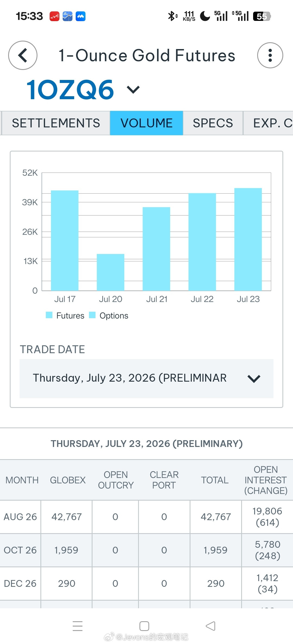This screenshot has width=293, height=644.
Task: Open the EXP. C tab
Action: [268, 123]
